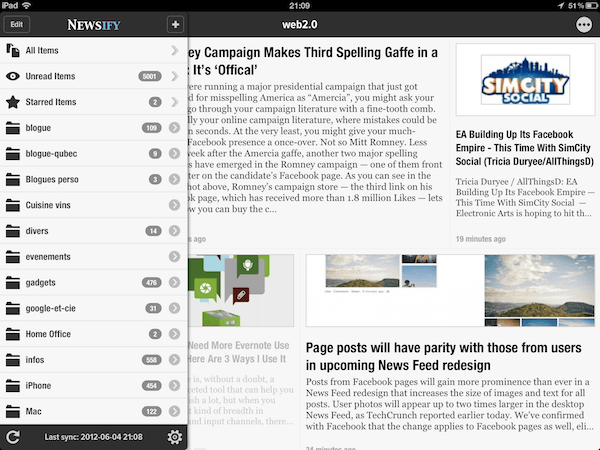
Task: Tap the gadgets folder icon
Action: click(x=13, y=282)
